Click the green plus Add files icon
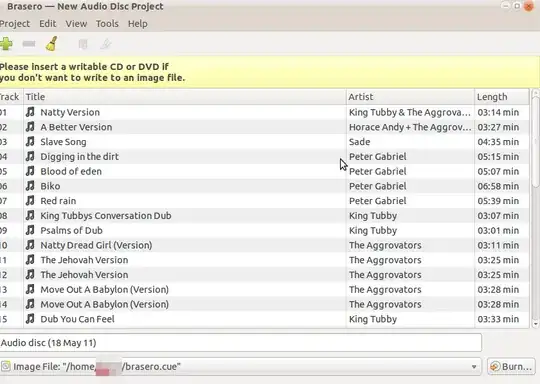The image size is (540, 384). click(x=6, y=44)
